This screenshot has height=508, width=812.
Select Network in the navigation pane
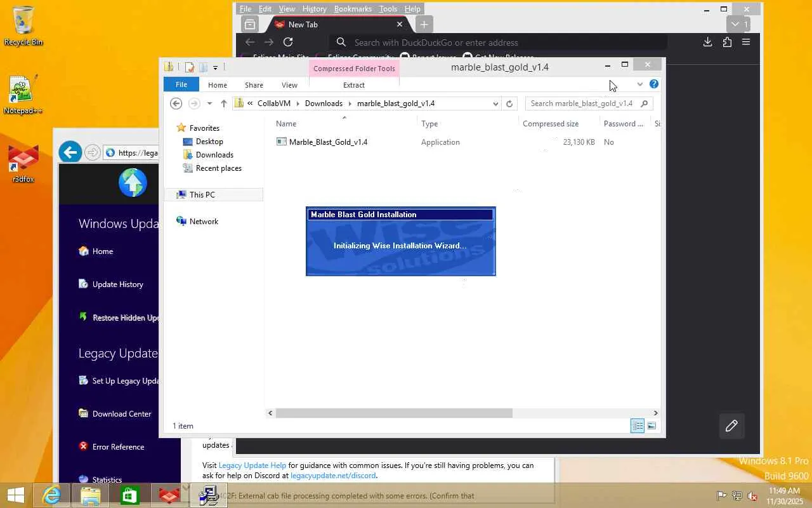point(204,222)
